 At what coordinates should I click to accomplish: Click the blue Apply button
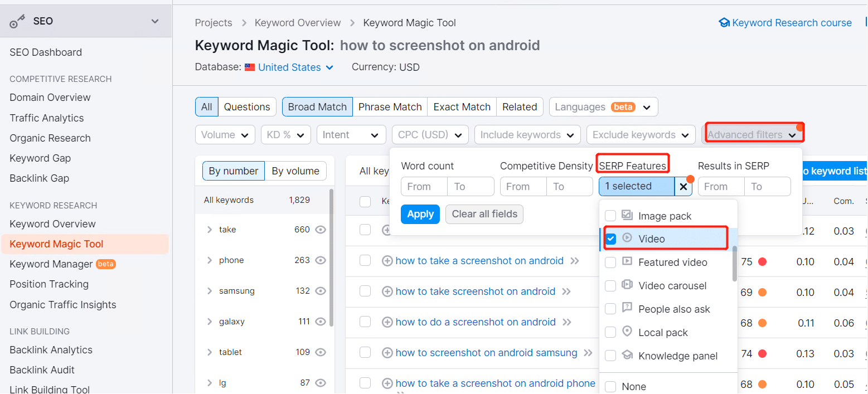click(420, 214)
